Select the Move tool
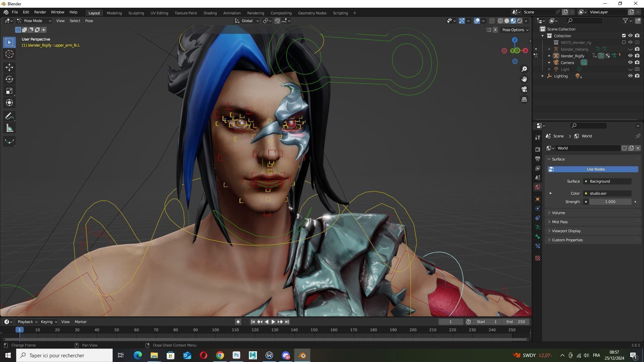The height and width of the screenshot is (362, 644). tap(9, 67)
